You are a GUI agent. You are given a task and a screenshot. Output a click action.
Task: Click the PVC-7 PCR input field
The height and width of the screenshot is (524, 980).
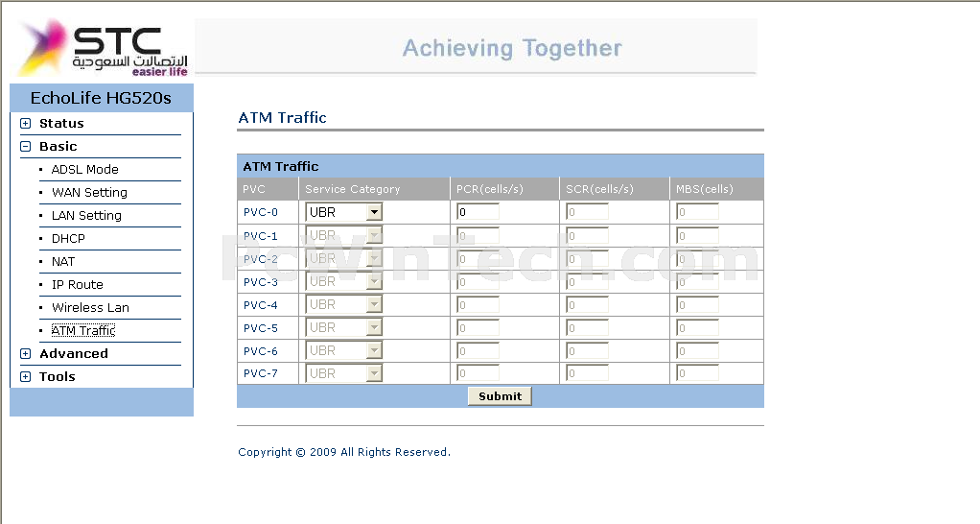[478, 374]
